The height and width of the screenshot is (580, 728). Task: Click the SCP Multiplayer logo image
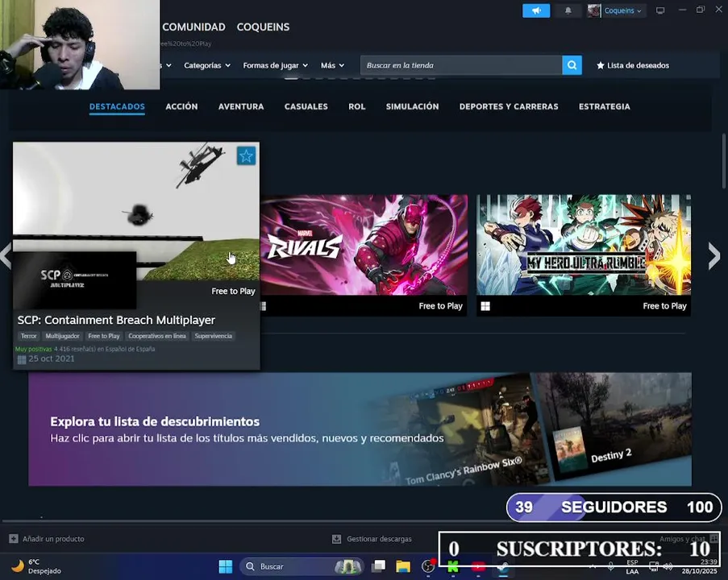coord(74,280)
